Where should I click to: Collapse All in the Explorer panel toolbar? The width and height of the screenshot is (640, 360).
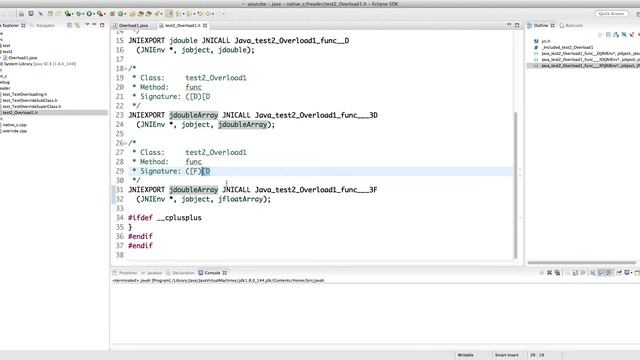tap(70, 25)
